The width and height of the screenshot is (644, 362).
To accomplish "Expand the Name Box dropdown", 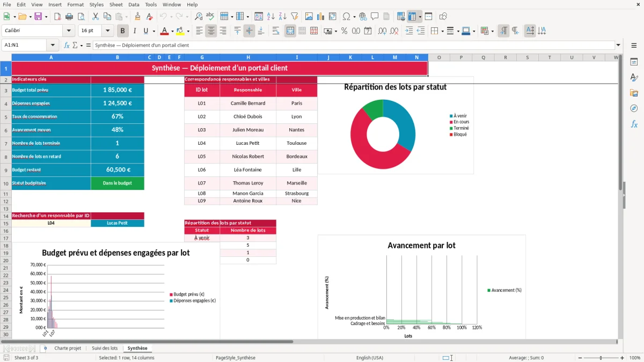I will 53,46.
